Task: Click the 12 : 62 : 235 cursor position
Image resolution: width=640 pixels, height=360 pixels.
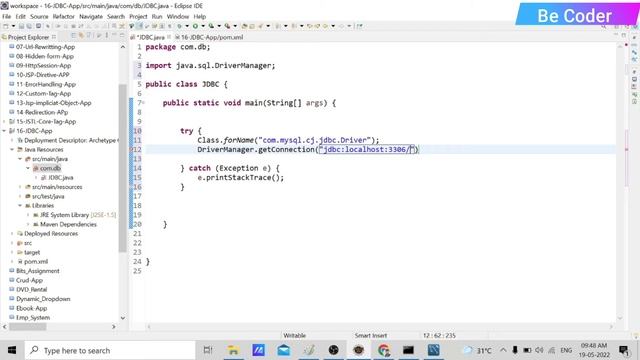Action: (x=439, y=336)
